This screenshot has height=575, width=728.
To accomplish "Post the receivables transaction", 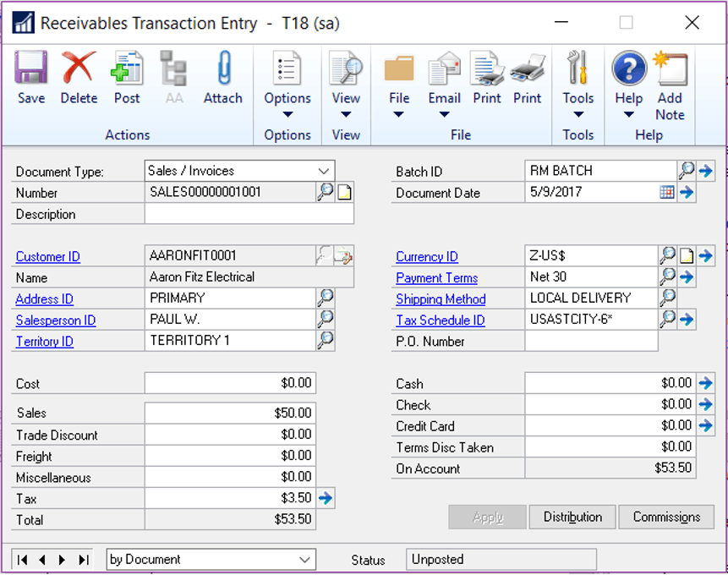I will point(127,77).
